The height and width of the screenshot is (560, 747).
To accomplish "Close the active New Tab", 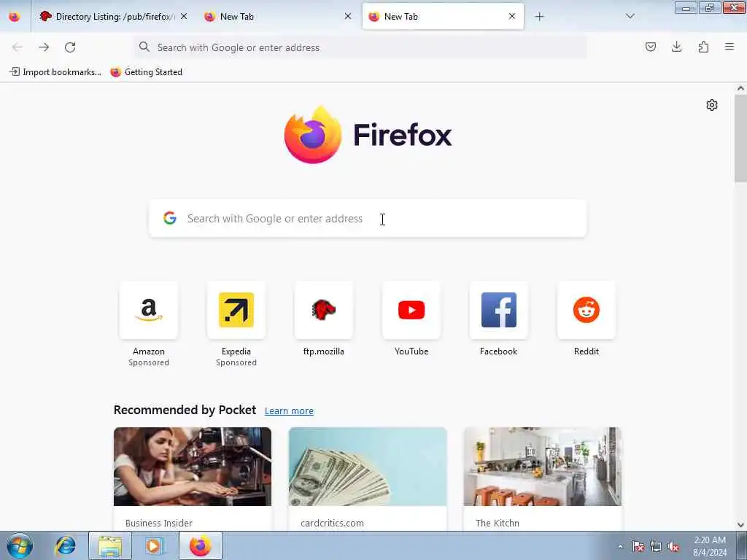I will [512, 17].
